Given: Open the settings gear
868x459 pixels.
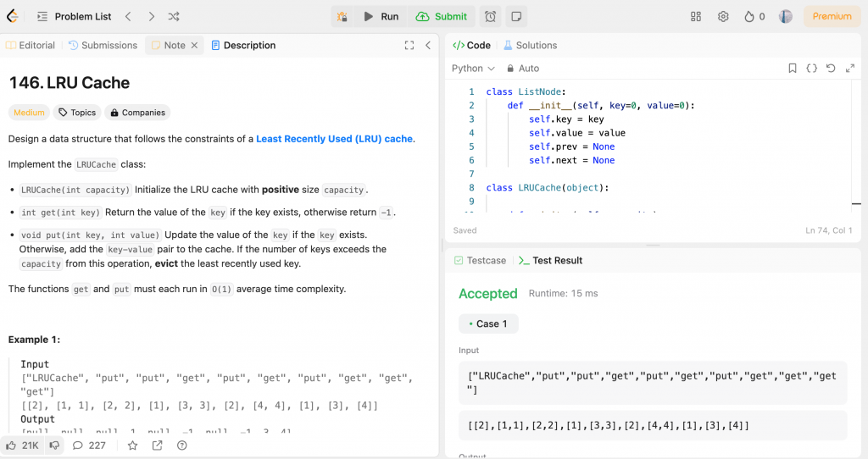Looking at the screenshot, I should pos(723,17).
